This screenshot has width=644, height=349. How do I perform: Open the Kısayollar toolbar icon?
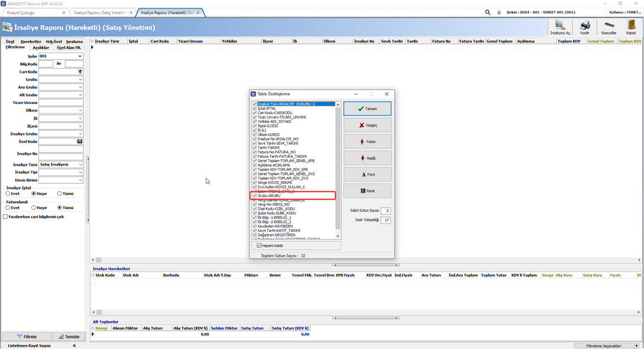[609, 27]
